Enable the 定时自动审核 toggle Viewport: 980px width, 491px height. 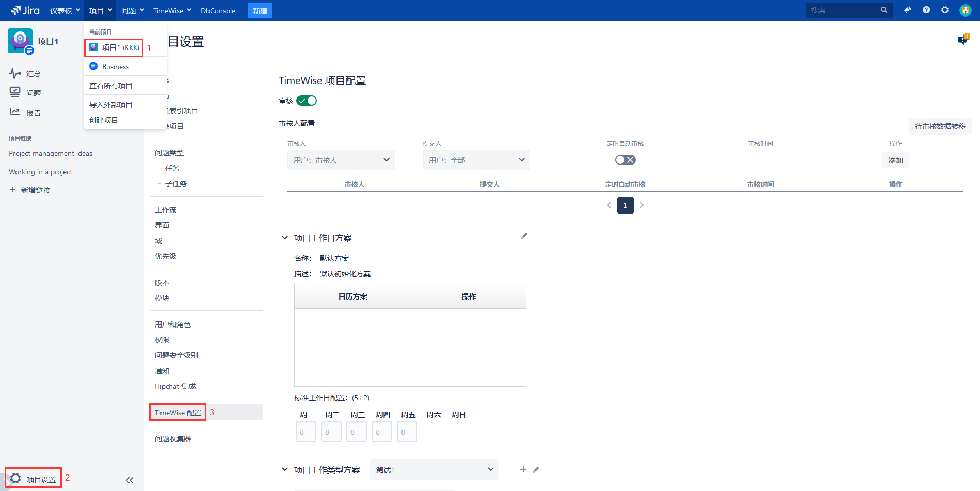coord(625,160)
